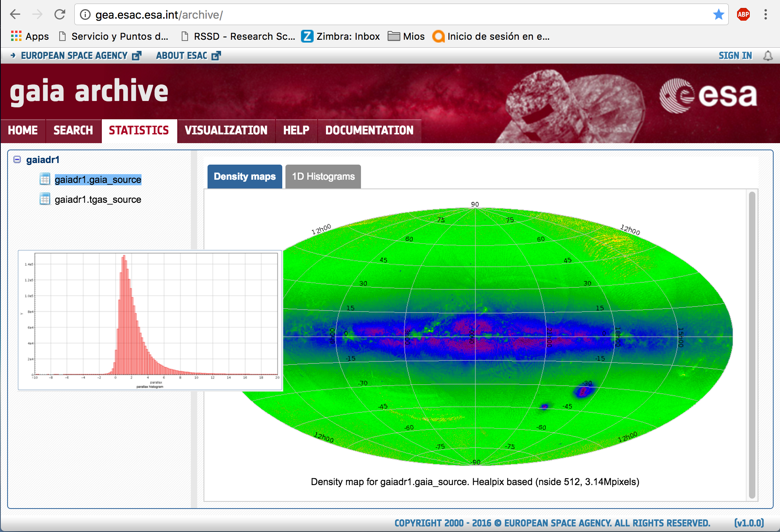
Task: Collapse the gaiadr1 tree node
Action: tap(17, 159)
